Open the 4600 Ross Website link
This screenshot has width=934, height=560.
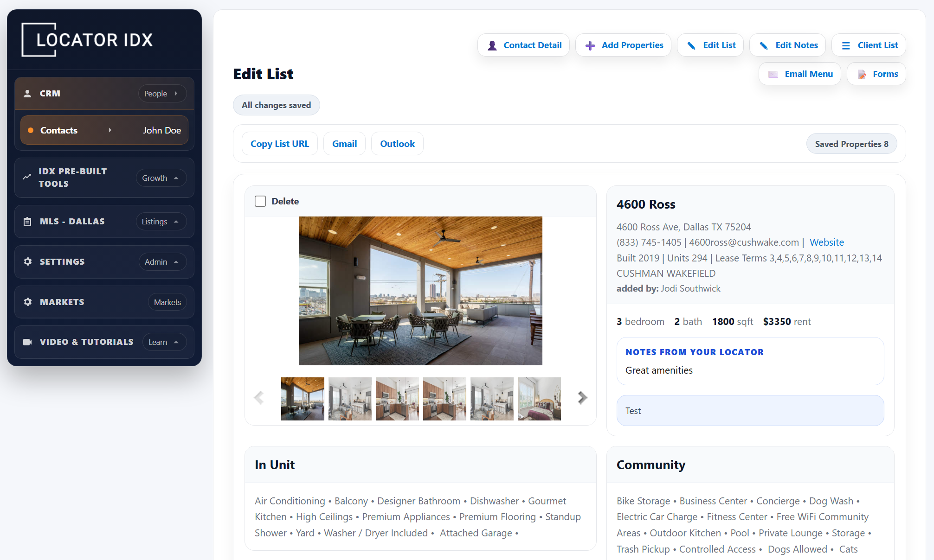point(826,242)
